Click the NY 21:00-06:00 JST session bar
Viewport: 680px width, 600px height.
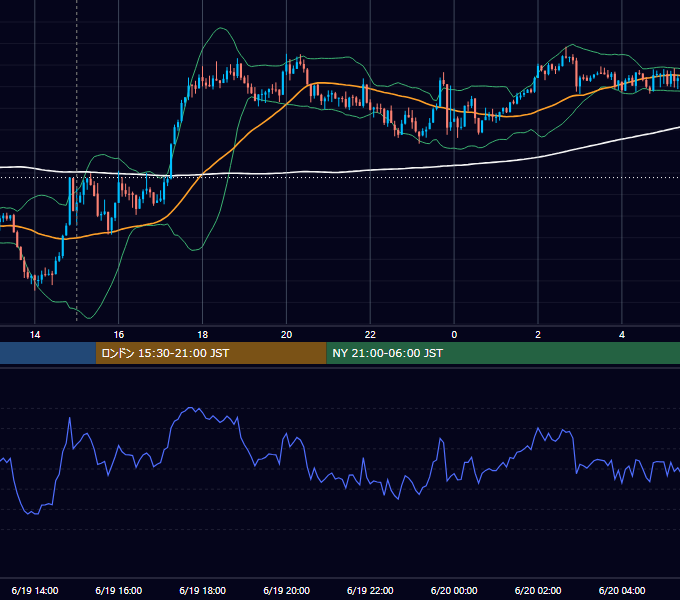(503, 353)
